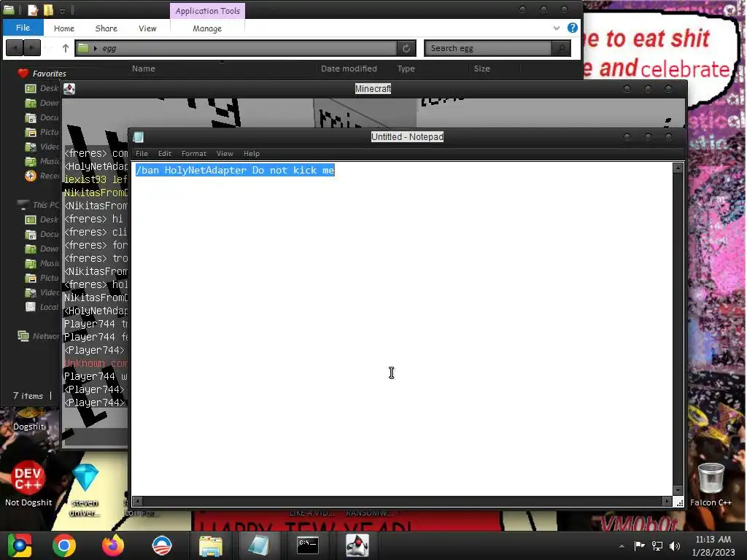The image size is (747, 560).
Task: Click the egg address bar path
Action: click(109, 48)
